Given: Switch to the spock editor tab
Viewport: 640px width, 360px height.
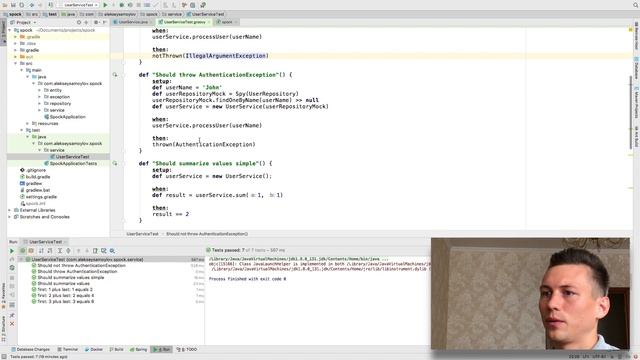Looking at the screenshot, I should point(227,22).
